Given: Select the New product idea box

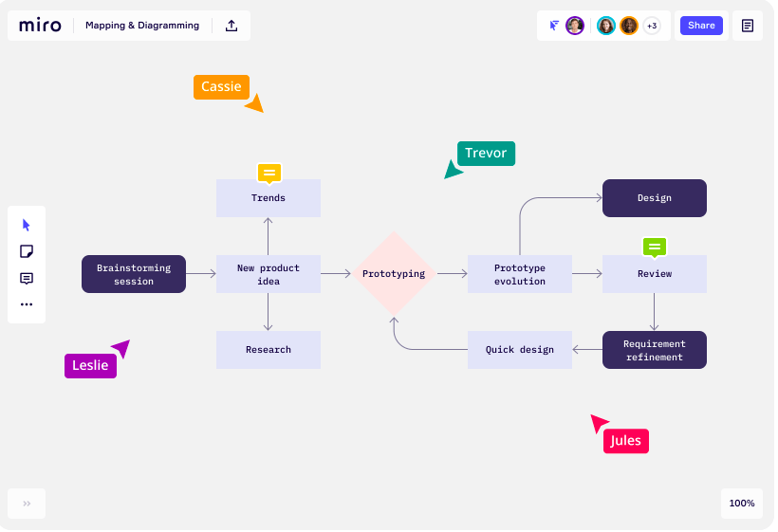Looking at the screenshot, I should point(269,275).
